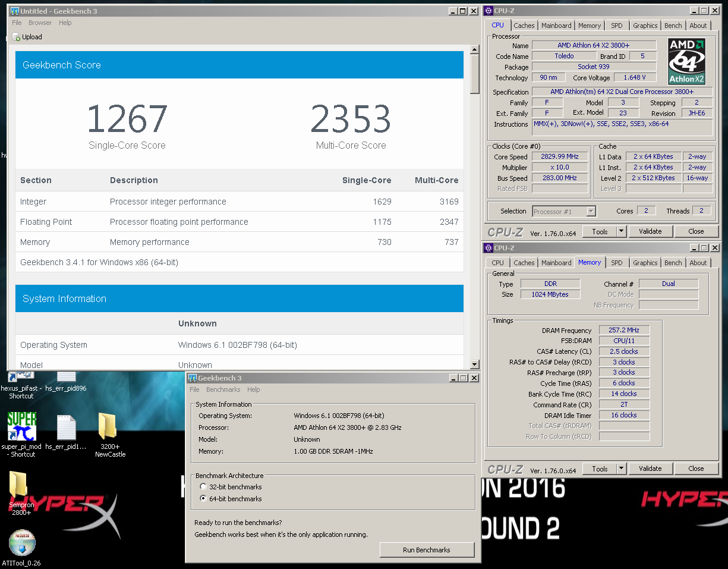728x569 pixels.
Task: Click the CAS# Latency value 2.5 clocks
Action: (x=624, y=351)
